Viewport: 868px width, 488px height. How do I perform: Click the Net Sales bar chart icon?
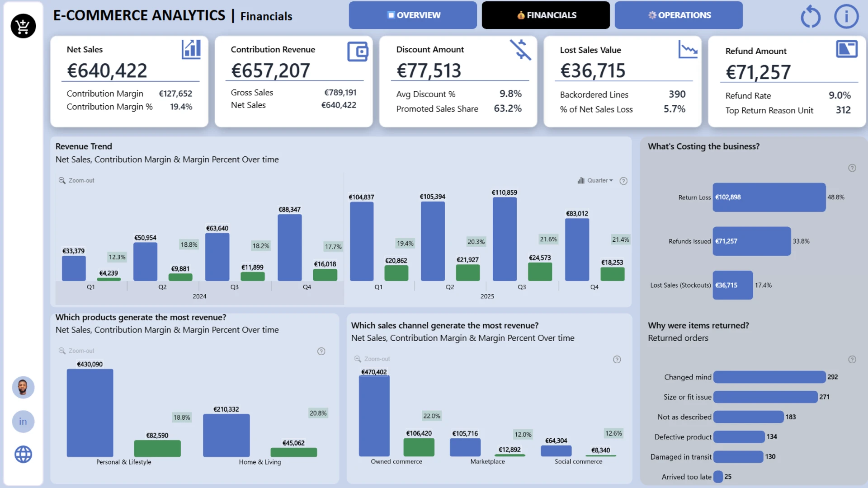point(191,49)
